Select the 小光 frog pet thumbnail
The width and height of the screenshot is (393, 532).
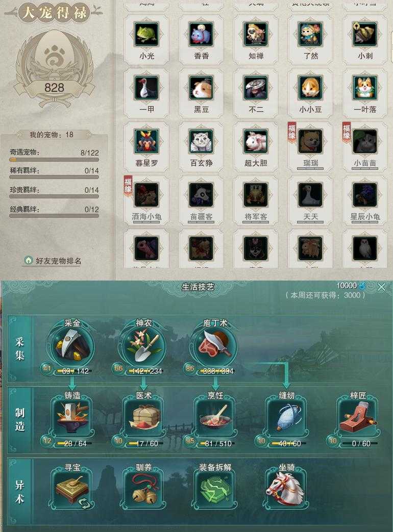(x=146, y=34)
